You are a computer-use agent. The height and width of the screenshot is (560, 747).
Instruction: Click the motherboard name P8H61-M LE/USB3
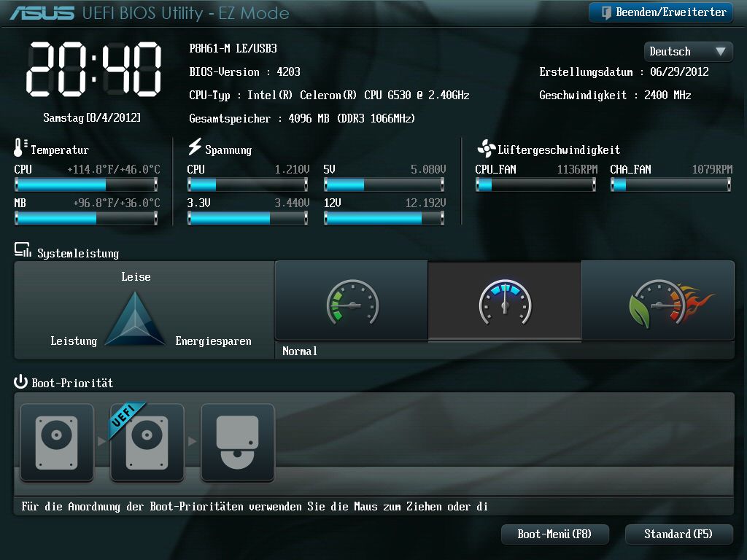233,49
